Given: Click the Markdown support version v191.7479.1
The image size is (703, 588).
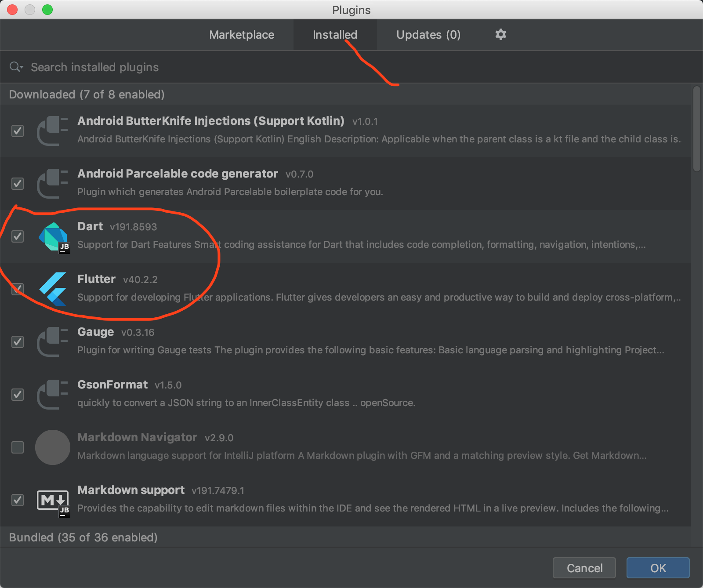Looking at the screenshot, I should coord(218,490).
